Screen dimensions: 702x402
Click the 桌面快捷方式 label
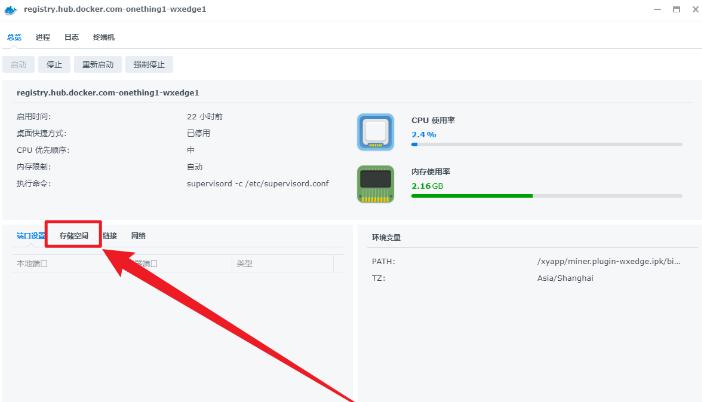tap(41, 133)
